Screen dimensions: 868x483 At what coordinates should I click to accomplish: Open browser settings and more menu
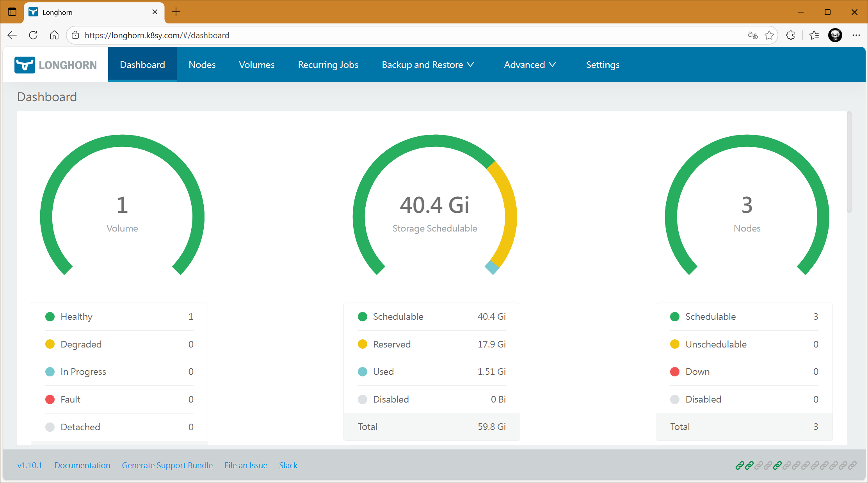pyautogui.click(x=856, y=35)
